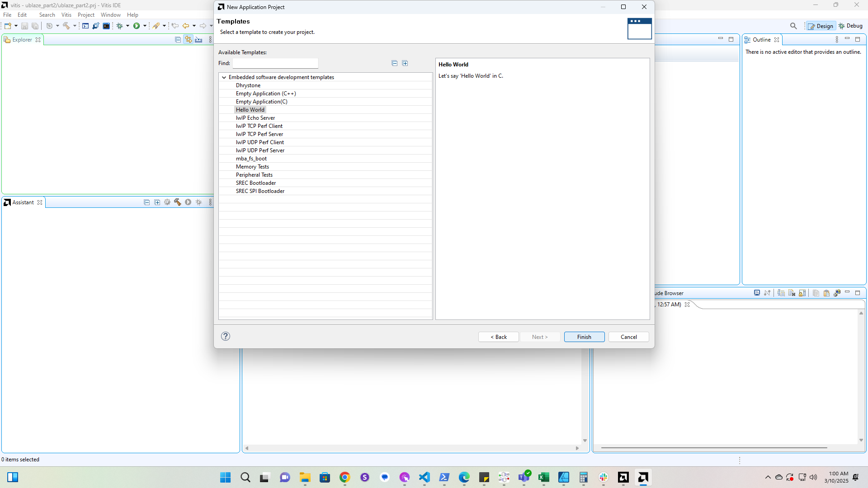This screenshot has height=488, width=868.
Task: Open the XSCT console icon
Action: click(85, 26)
